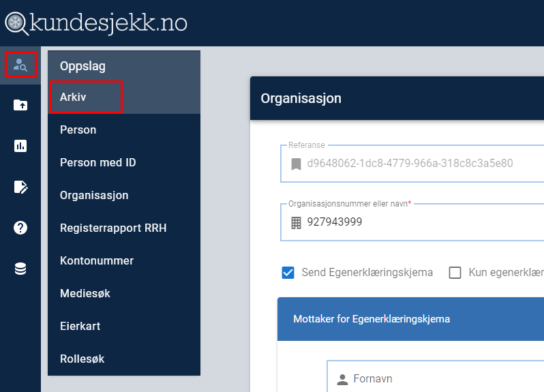Open Person med ID menu item
Viewport: 544px width, 392px height.
(124, 162)
